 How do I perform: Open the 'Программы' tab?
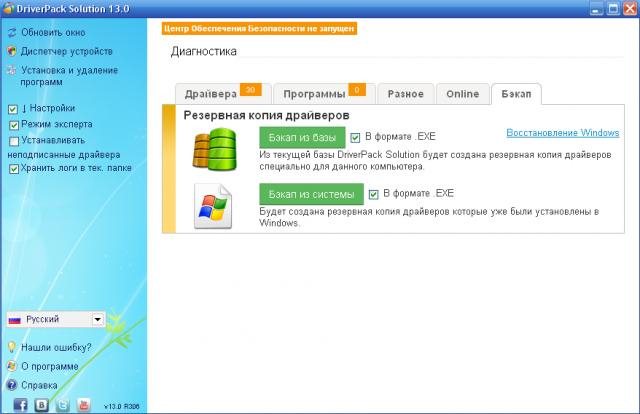coord(314,94)
